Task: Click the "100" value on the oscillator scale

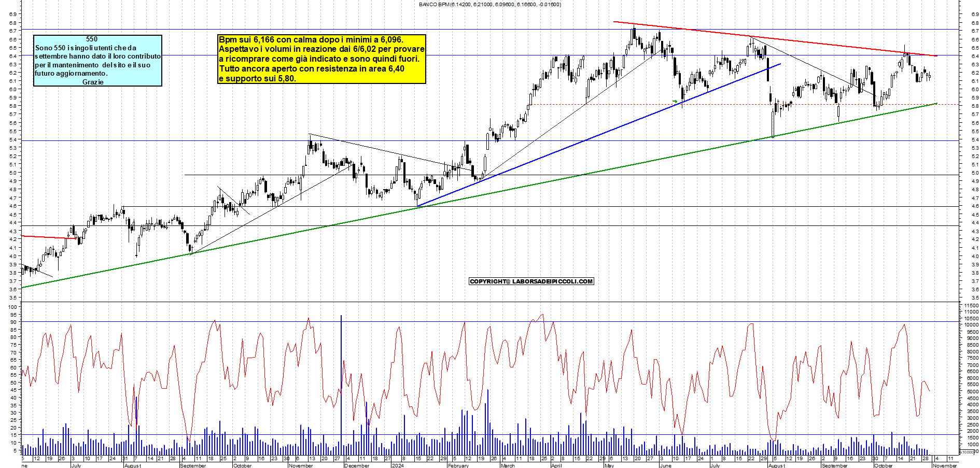Action: click(13, 307)
